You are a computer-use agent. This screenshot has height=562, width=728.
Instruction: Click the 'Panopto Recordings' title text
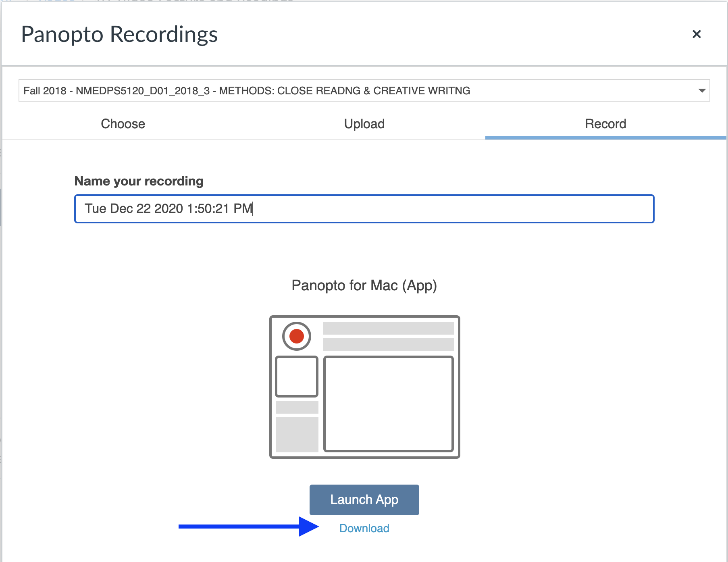(119, 35)
